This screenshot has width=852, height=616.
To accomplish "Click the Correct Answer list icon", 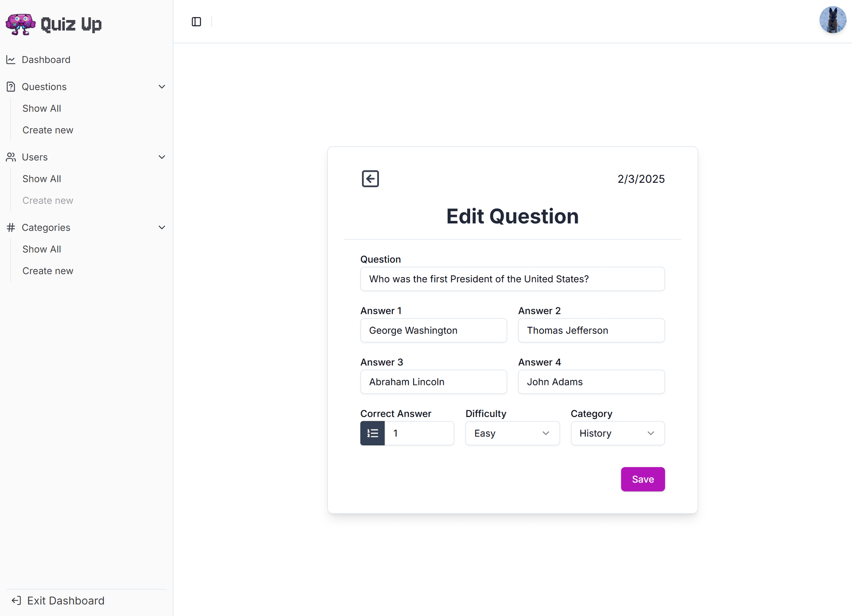I will [372, 433].
